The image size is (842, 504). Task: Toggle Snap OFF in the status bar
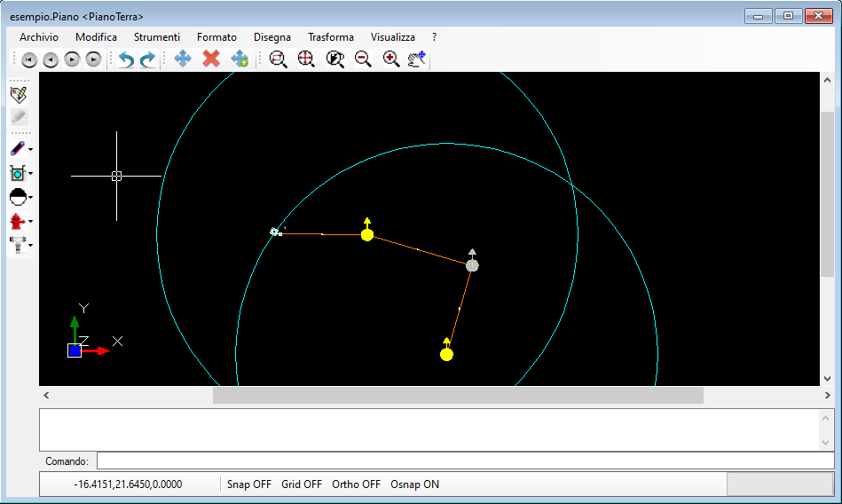tap(249, 484)
